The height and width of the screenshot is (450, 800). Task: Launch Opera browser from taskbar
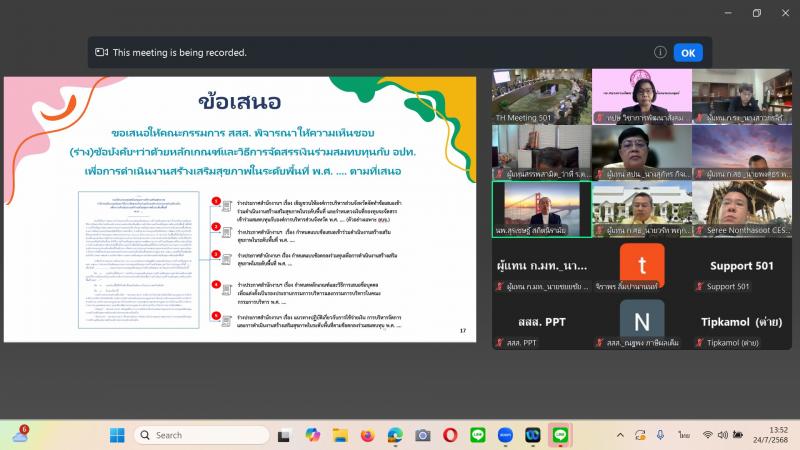[450, 435]
